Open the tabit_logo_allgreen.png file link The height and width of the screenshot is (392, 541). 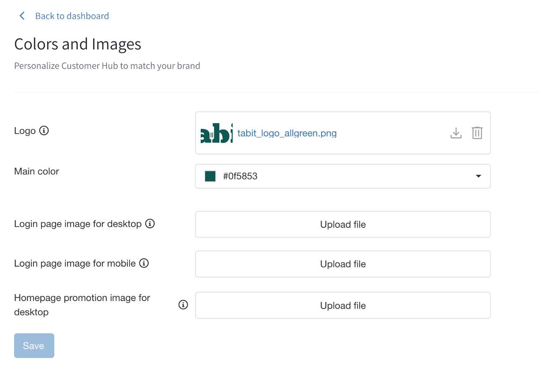coord(287,133)
